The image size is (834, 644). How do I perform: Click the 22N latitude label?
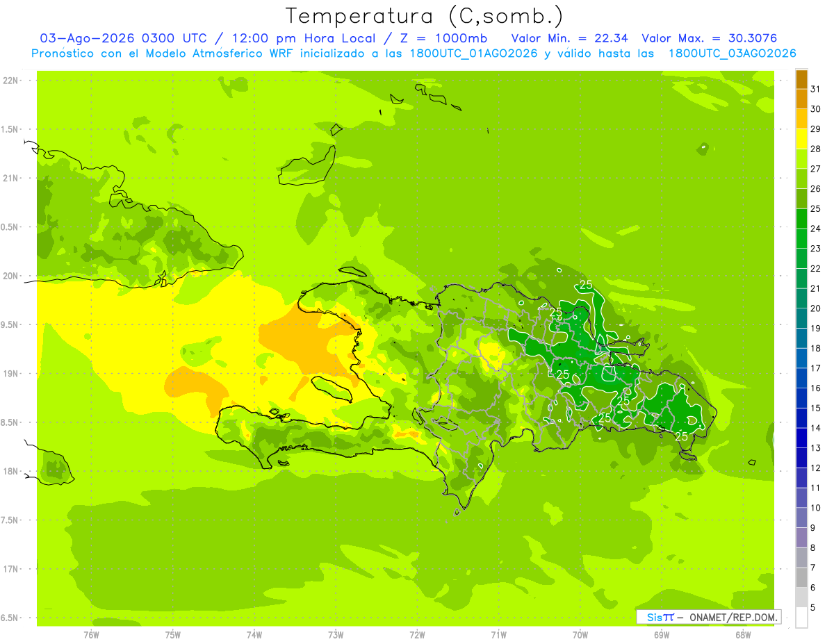tap(11, 81)
